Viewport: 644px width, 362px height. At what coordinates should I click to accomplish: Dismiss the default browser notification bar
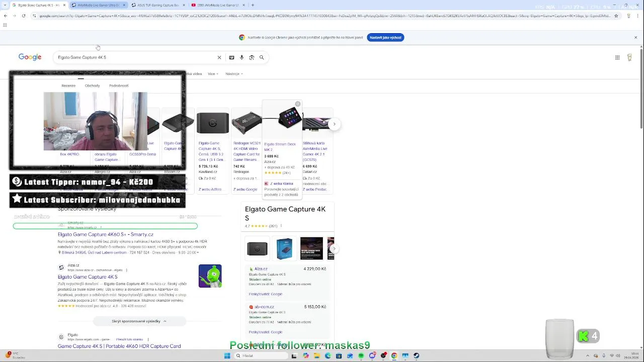635,37
